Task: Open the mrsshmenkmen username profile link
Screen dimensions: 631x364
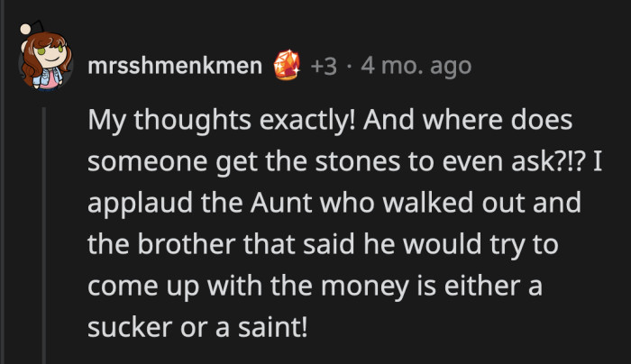Action: (x=176, y=65)
